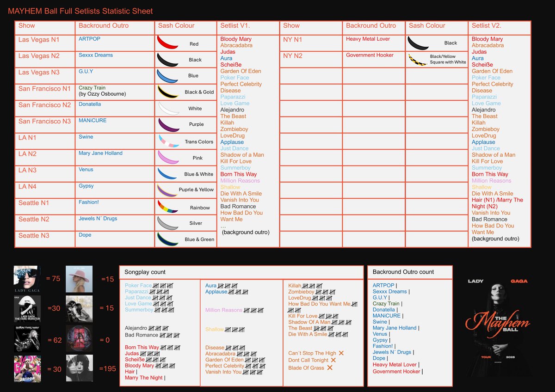Select 'Dope |' in Backround Outro count list
The height and width of the screenshot is (392, 555).
[x=380, y=358]
